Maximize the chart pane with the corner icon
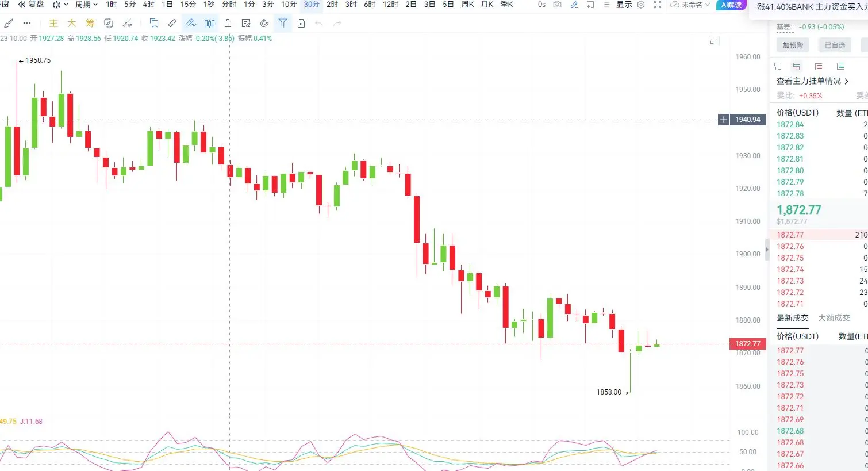The image size is (868, 471). pos(714,41)
